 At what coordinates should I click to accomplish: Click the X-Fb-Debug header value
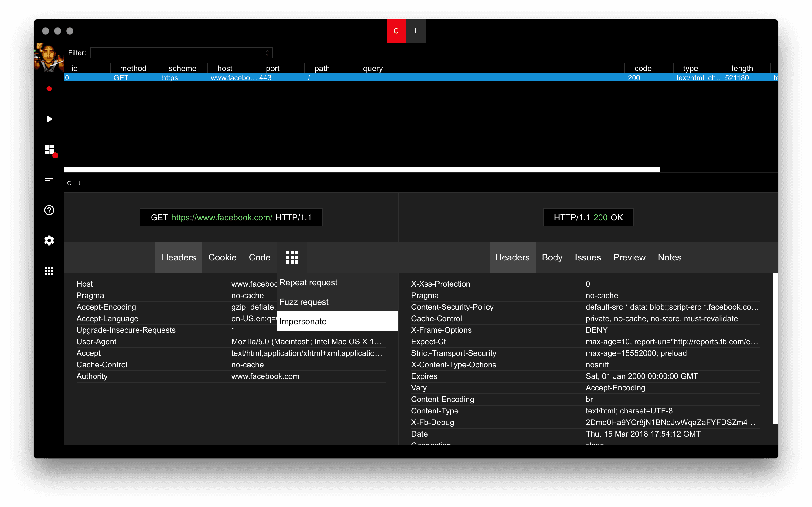pos(670,423)
